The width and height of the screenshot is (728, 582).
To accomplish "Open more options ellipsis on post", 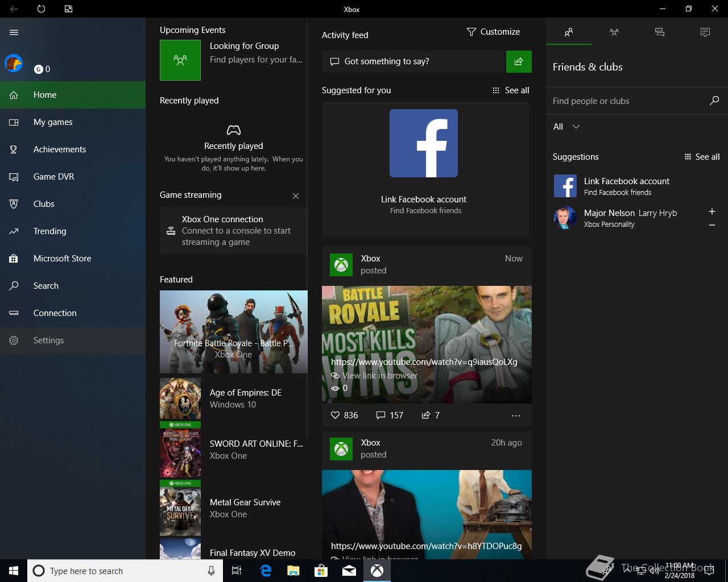I will point(516,415).
